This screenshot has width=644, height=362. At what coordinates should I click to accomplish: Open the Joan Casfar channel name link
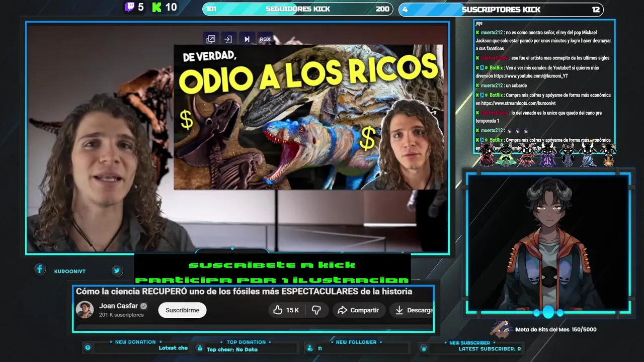tap(118, 306)
